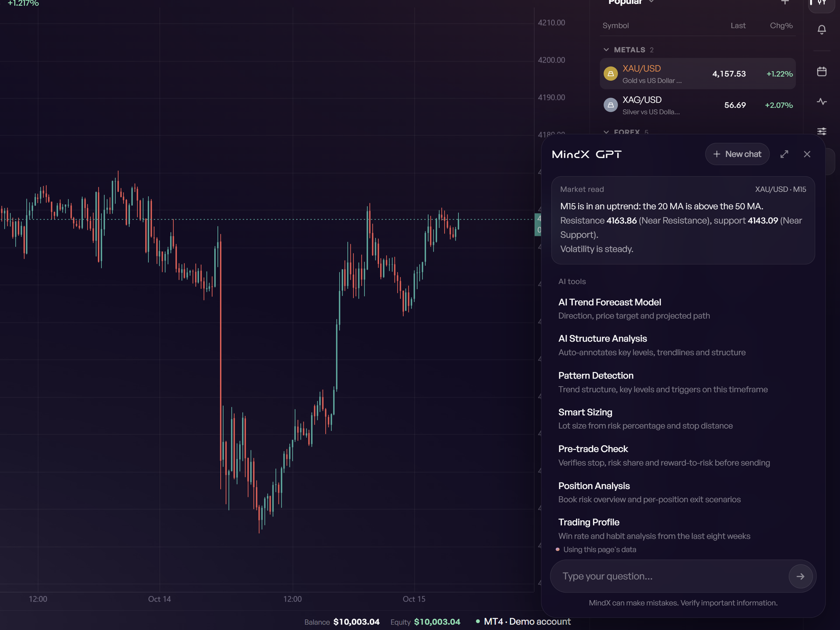Viewport: 840px width, 630px height.
Task: Select the XAG/USD watchlist row
Action: [698, 105]
